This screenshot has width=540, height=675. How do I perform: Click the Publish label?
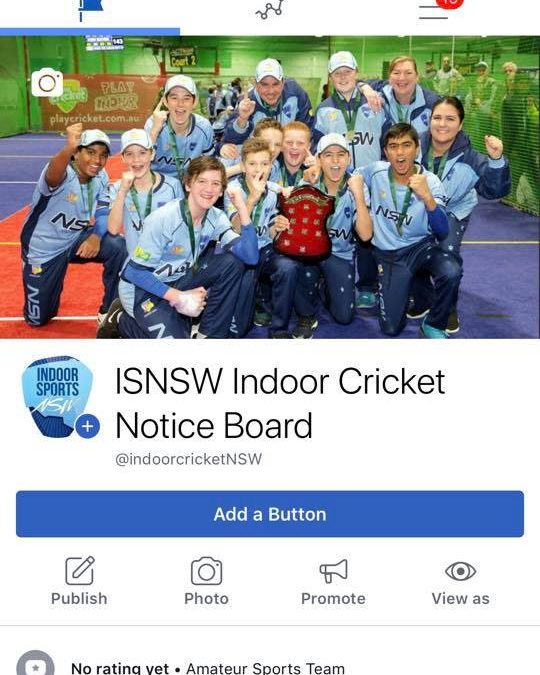[x=79, y=598]
